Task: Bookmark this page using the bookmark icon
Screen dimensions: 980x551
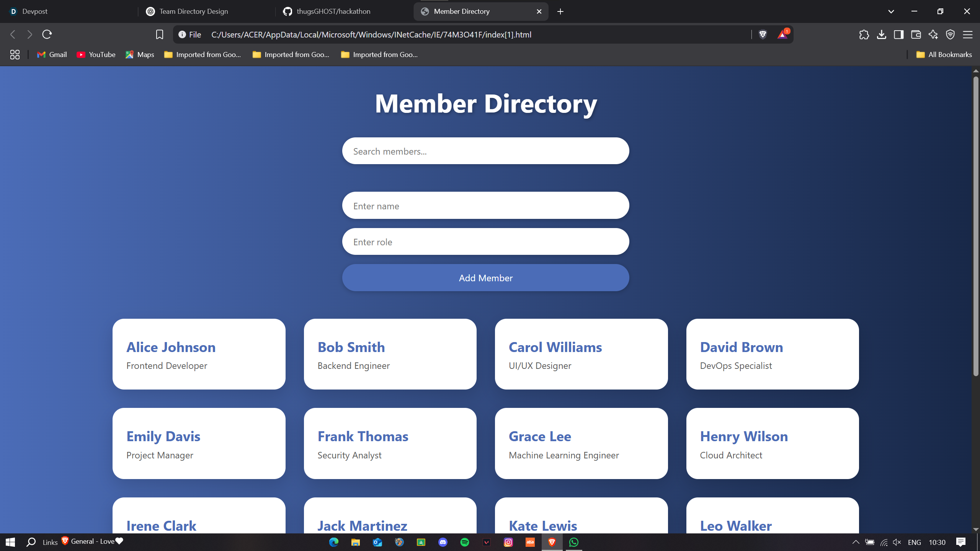Action: pyautogui.click(x=159, y=34)
